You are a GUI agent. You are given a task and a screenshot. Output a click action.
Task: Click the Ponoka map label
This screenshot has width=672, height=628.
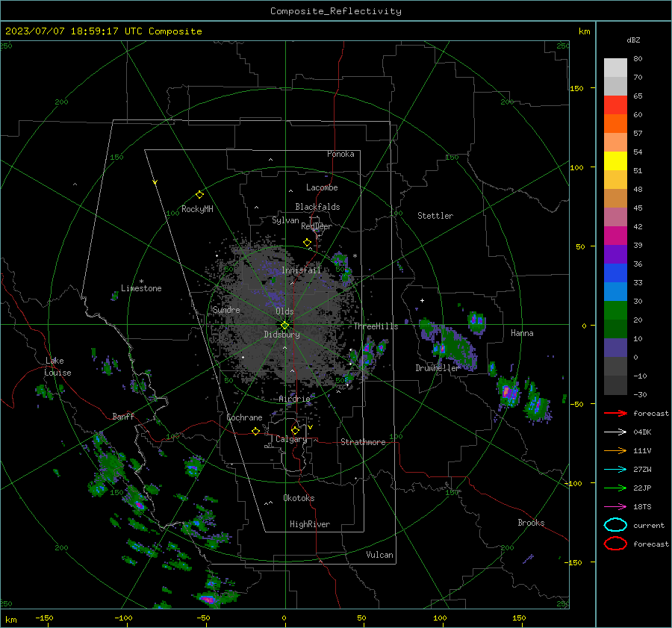coord(340,154)
